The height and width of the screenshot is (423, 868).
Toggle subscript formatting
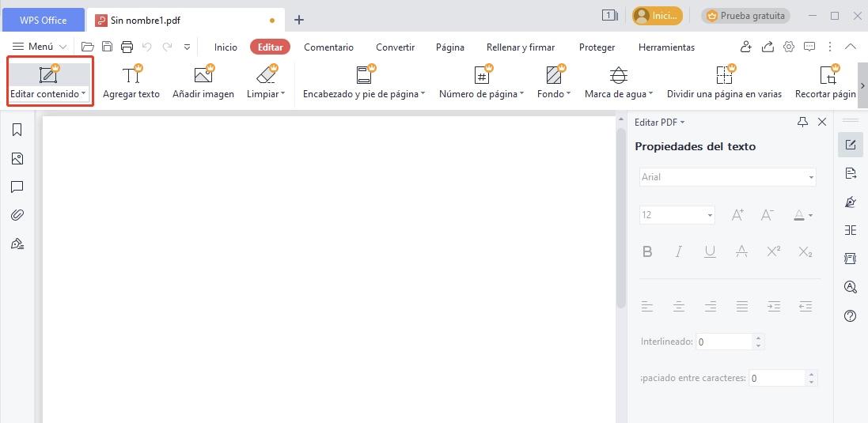805,251
